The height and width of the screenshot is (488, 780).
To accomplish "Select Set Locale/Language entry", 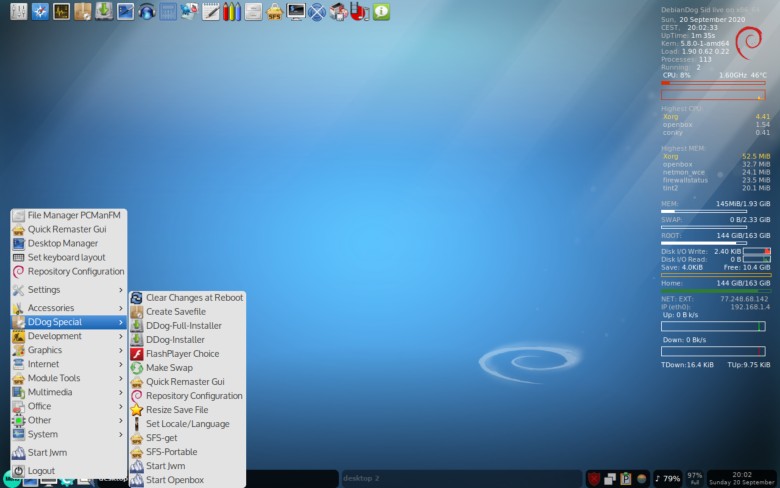I will tap(187, 424).
